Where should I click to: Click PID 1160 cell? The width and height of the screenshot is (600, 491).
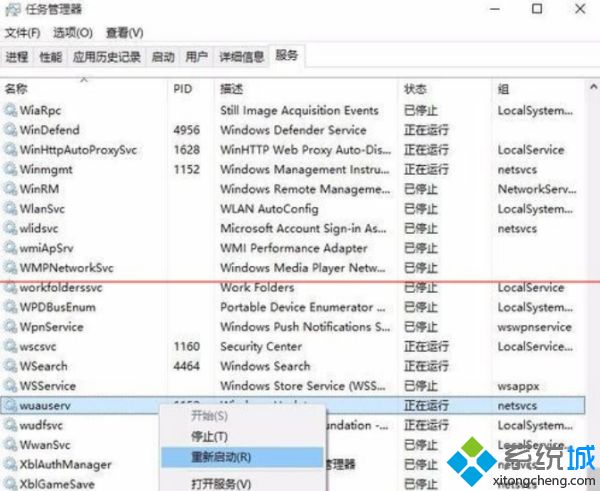click(186, 346)
